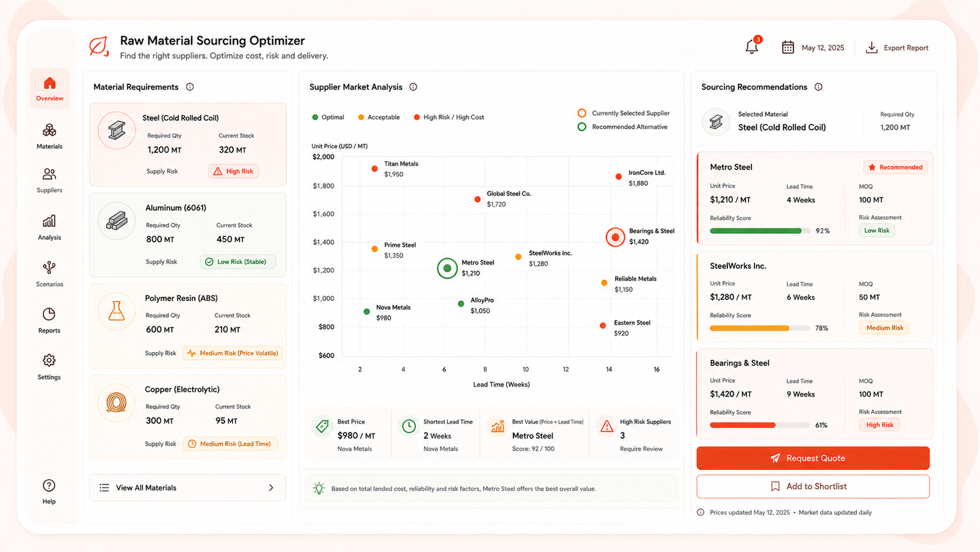Viewport: 980px width, 552px height.
Task: Select the AlloyPro data point
Action: click(461, 304)
